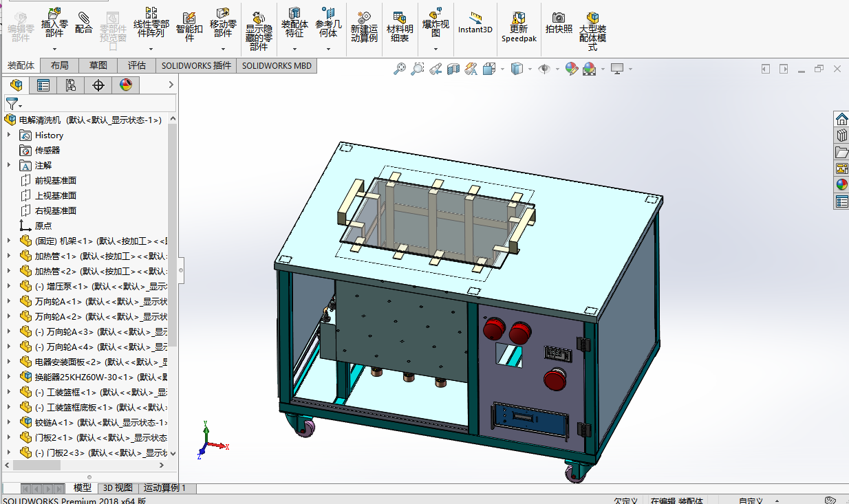Click Take Snapshot (拍快照) camera icon
This screenshot has width=849, height=504.
559,17
